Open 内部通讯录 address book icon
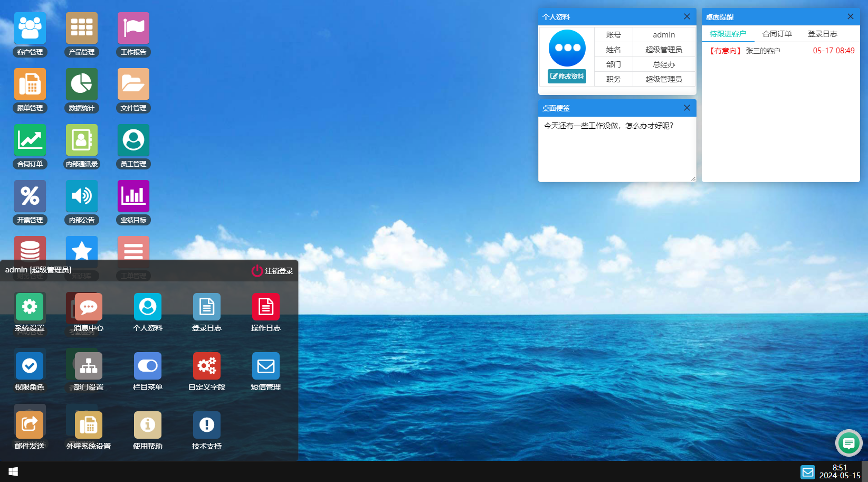The image size is (868, 482). click(82, 140)
